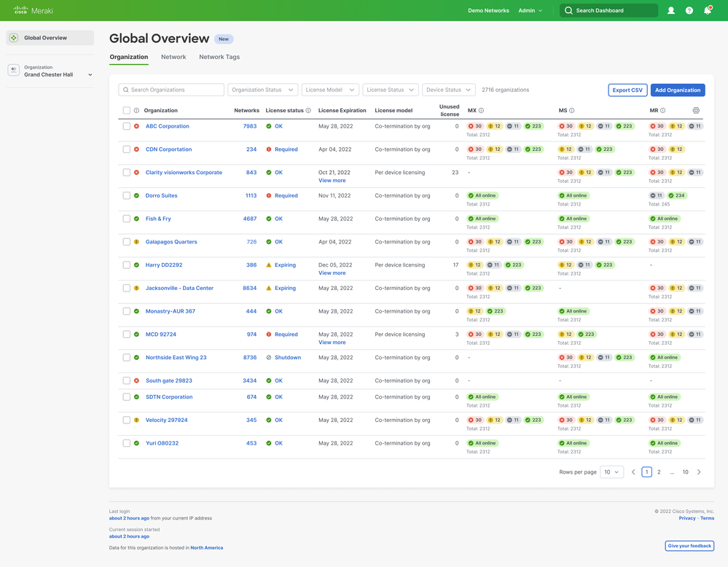Click the info icon next to MX column
Image resolution: width=728 pixels, height=567 pixels.
(x=481, y=111)
